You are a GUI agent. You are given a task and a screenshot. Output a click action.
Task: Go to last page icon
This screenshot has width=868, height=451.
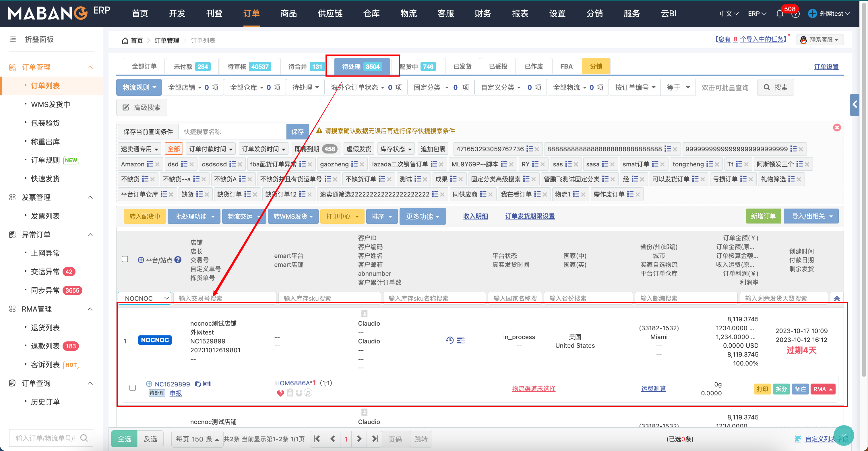click(x=374, y=439)
